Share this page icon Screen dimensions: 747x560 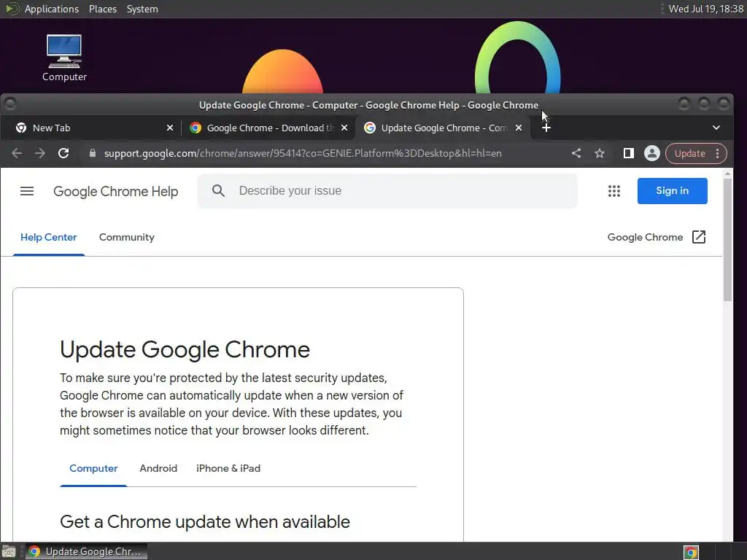pos(576,153)
